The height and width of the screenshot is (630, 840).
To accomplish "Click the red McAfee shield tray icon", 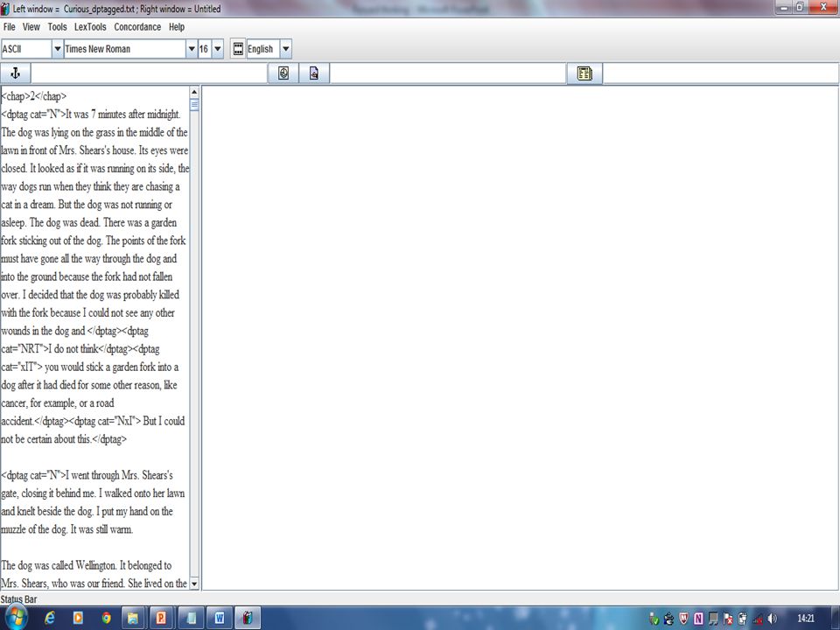I will [683, 619].
